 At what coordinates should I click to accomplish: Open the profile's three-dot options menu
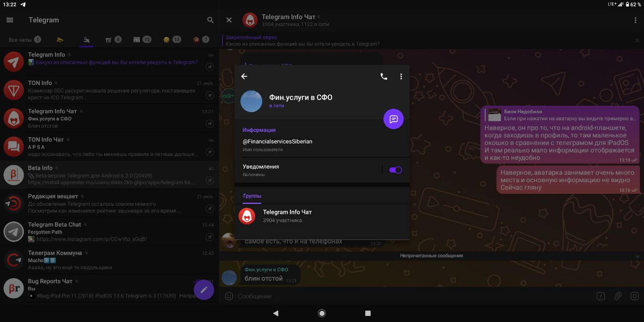point(401,76)
